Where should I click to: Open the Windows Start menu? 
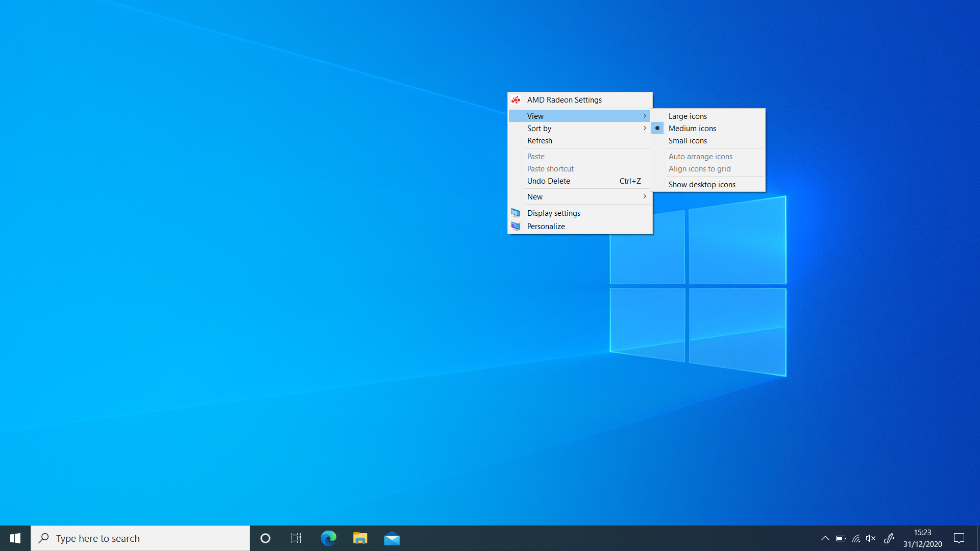click(15, 538)
